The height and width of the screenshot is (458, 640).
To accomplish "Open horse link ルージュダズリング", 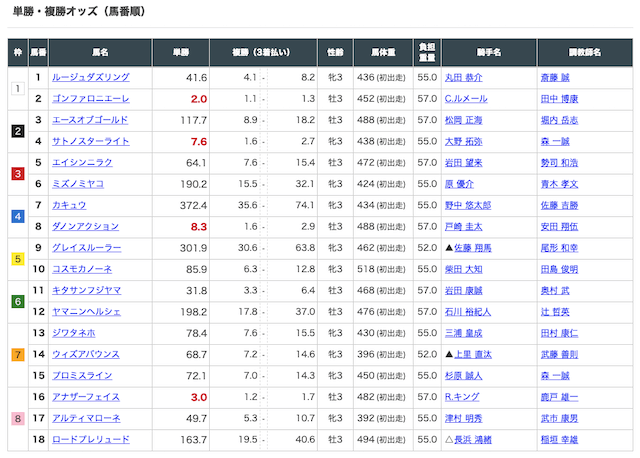I will 90,77.
